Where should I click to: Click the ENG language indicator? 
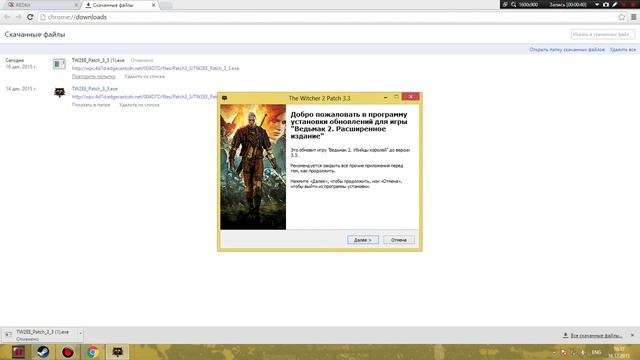pyautogui.click(x=596, y=352)
